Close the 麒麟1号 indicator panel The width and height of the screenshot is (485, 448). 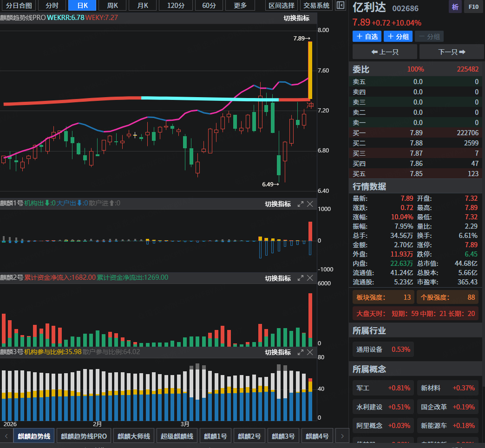click(x=310, y=204)
